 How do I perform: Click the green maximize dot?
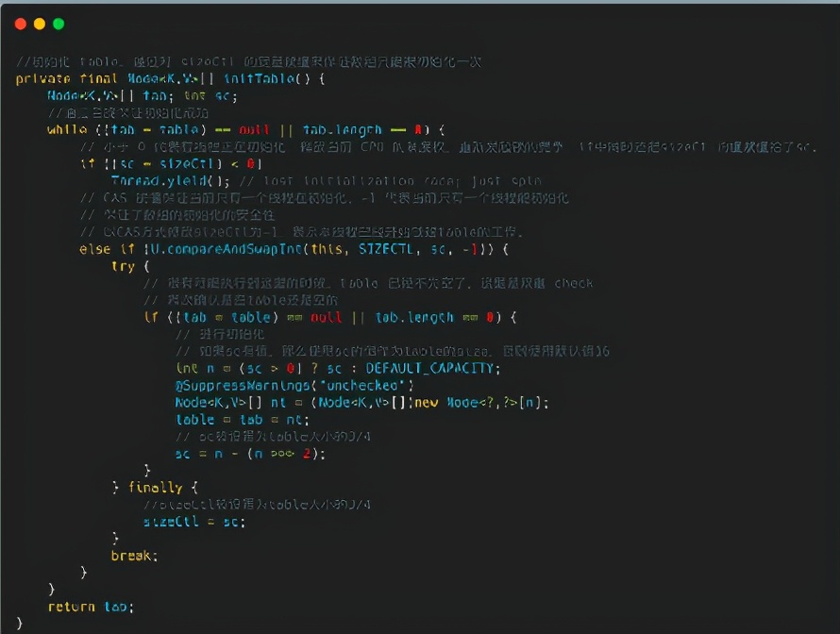(x=59, y=24)
